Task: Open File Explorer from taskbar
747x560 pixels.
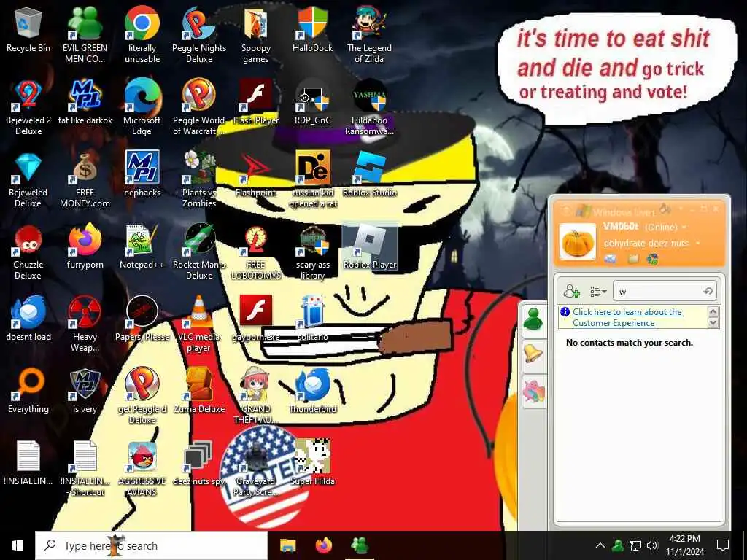Action: [x=287, y=545]
